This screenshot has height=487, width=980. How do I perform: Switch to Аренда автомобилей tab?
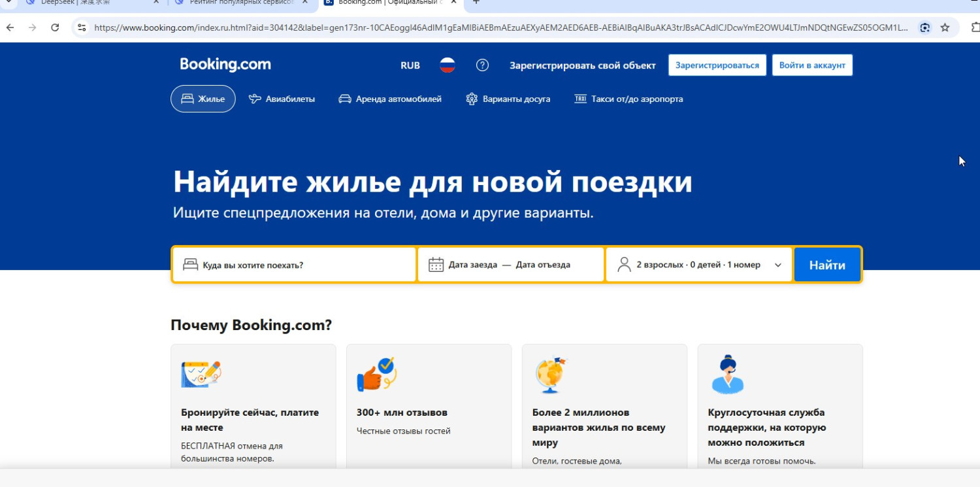[389, 99]
